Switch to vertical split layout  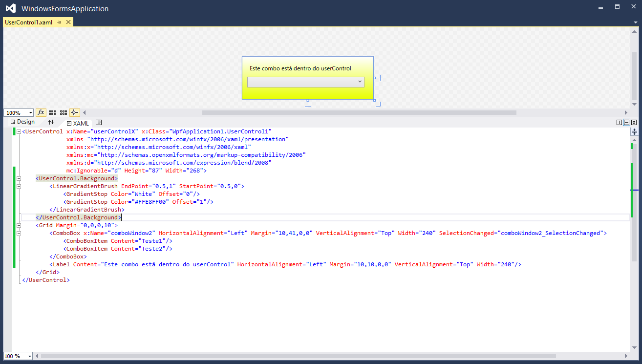(620, 123)
